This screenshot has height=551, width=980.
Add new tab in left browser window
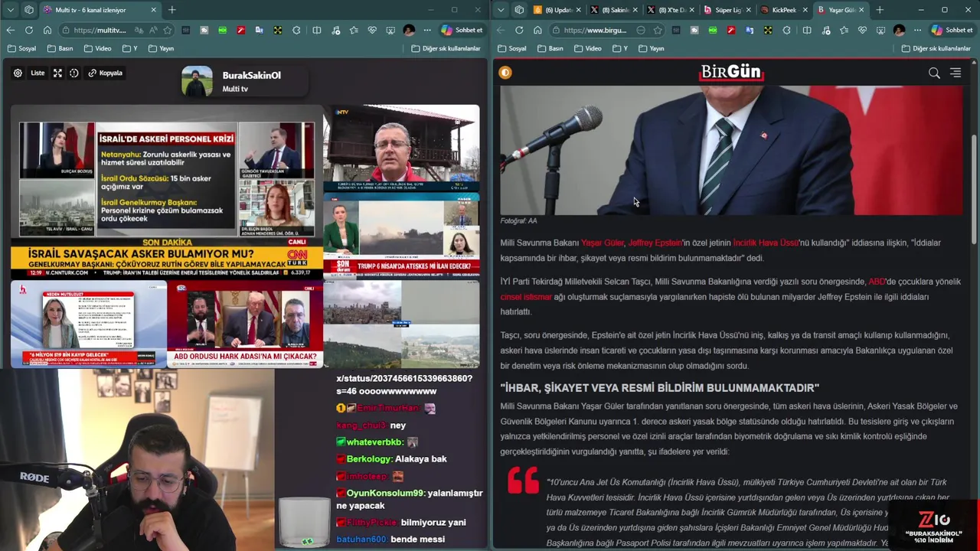click(172, 10)
